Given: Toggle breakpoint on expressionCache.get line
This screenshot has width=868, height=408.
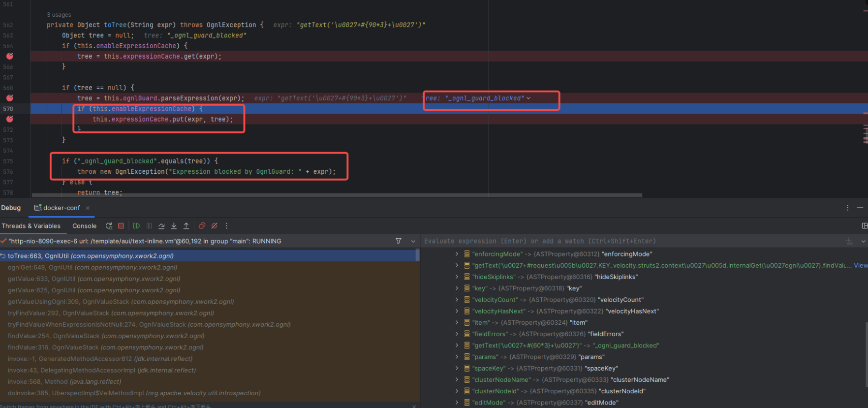Looking at the screenshot, I should [x=9, y=56].
